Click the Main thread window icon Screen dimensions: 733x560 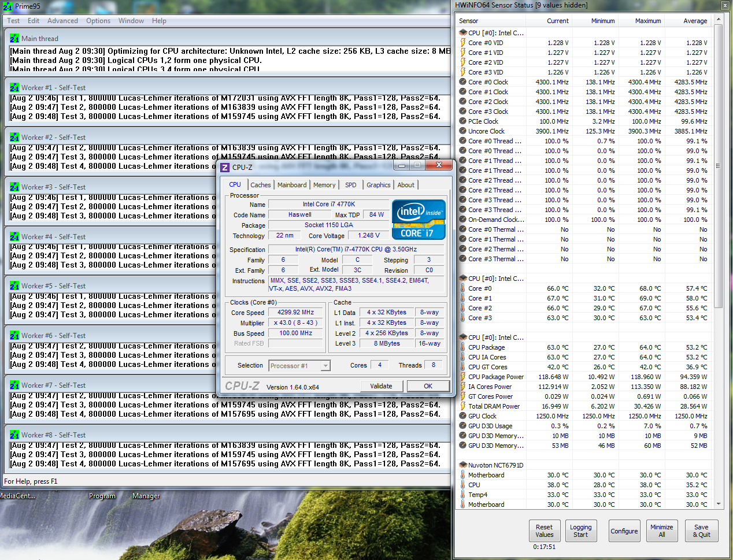[14, 39]
